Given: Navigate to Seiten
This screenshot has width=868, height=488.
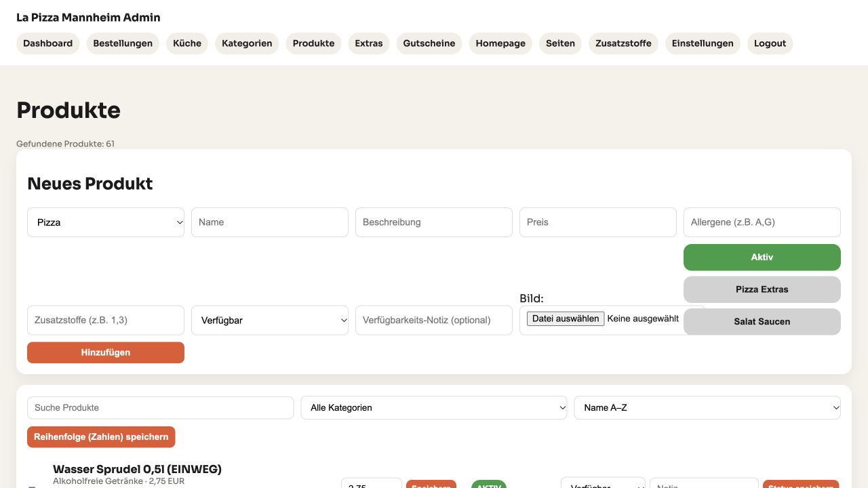Looking at the screenshot, I should click(x=561, y=43).
